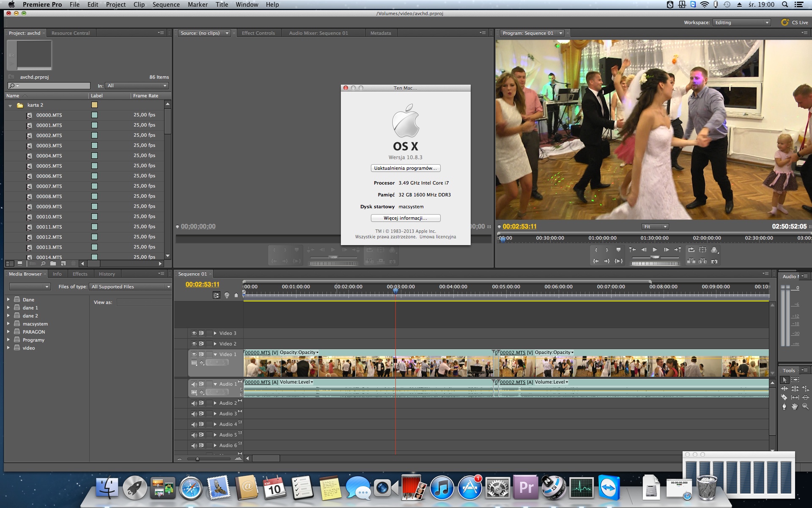Toggle safe margins in Program monitor
Viewport: 812px width, 508px height.
click(703, 250)
